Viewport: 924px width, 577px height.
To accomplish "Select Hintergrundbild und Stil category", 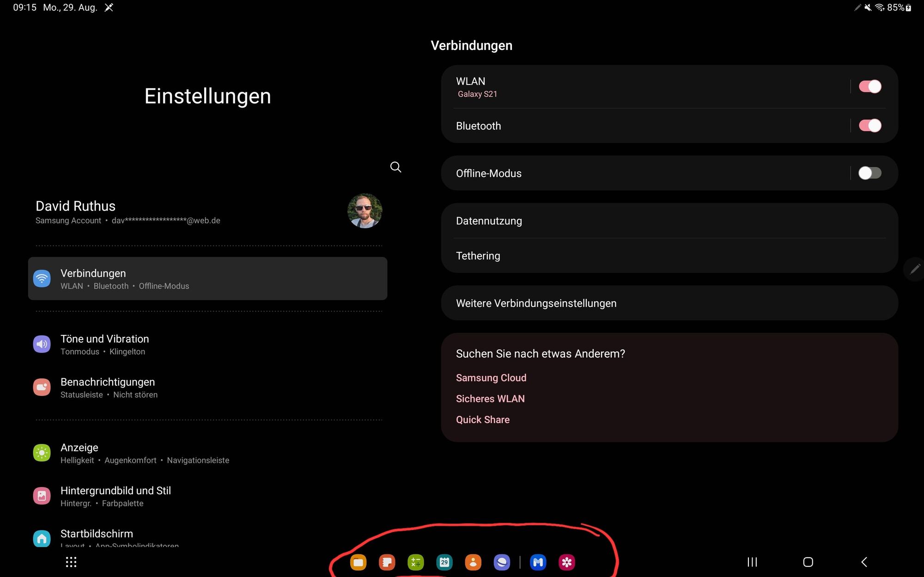I will 207,496.
